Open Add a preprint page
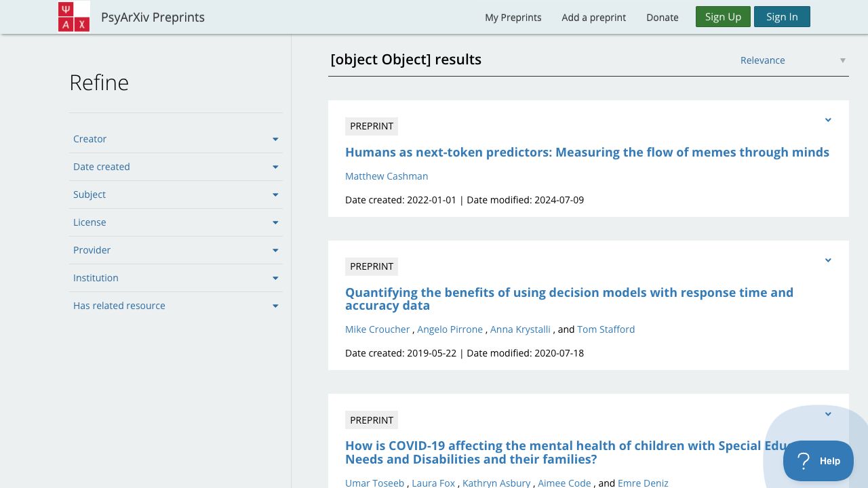868x488 pixels. [x=593, y=18]
